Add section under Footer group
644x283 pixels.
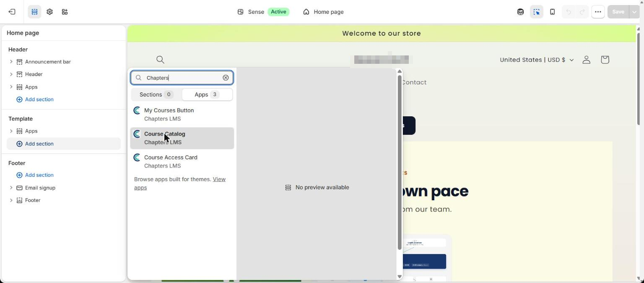(35, 175)
